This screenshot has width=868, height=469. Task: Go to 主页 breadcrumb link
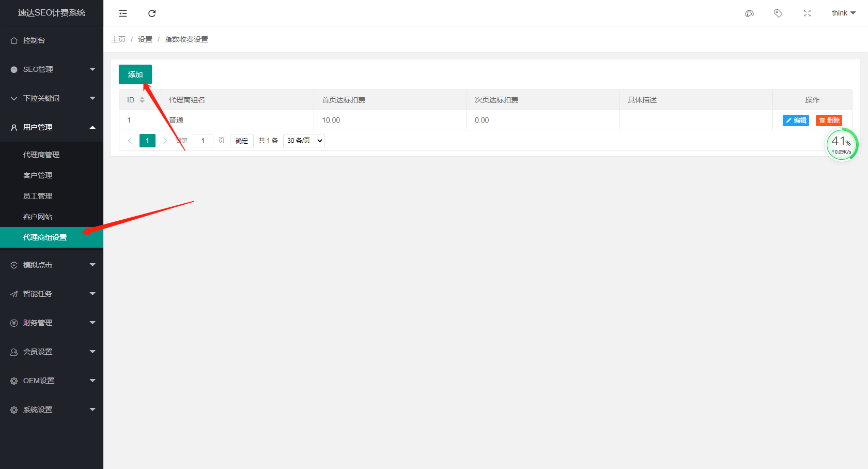click(118, 39)
